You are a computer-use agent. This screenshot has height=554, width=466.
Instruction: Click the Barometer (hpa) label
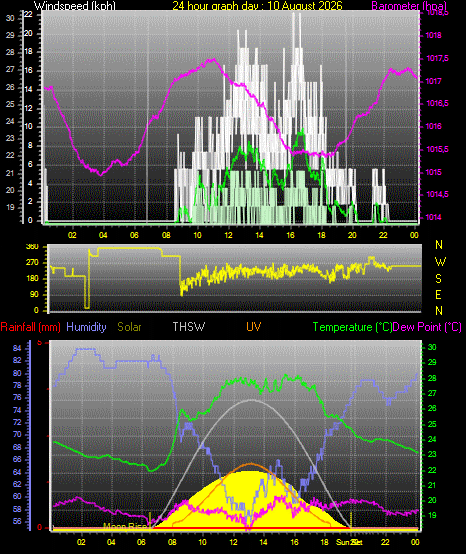pos(409,6)
